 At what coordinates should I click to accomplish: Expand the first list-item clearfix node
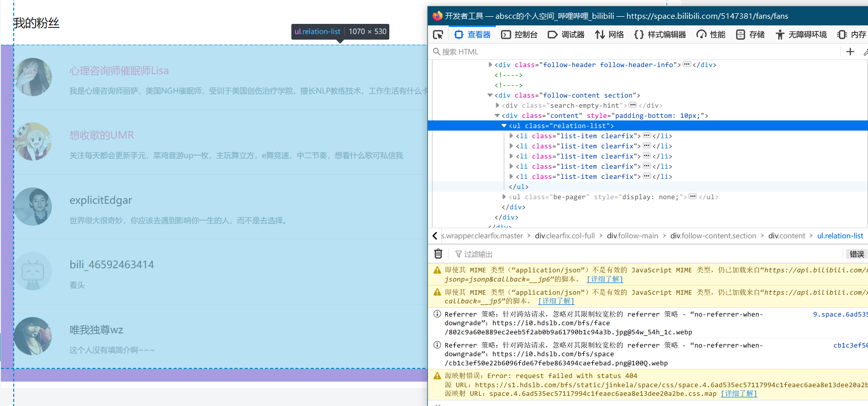pyautogui.click(x=511, y=136)
